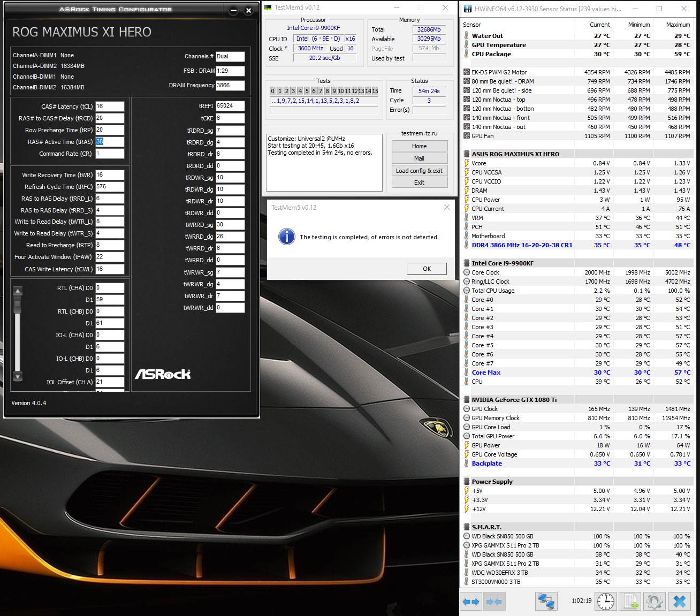Click the Power Supply section header icon
Image resolution: width=700 pixels, height=616 pixels.
pyautogui.click(x=467, y=482)
